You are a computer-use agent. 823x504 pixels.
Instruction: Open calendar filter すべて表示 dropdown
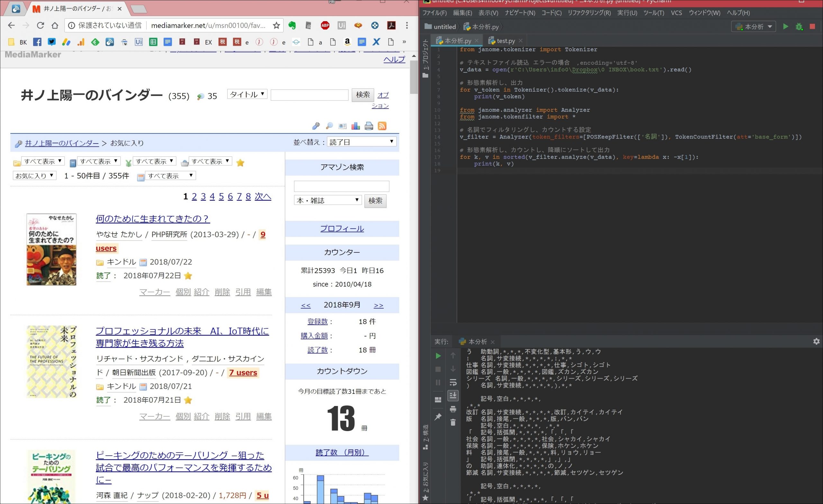coord(170,176)
